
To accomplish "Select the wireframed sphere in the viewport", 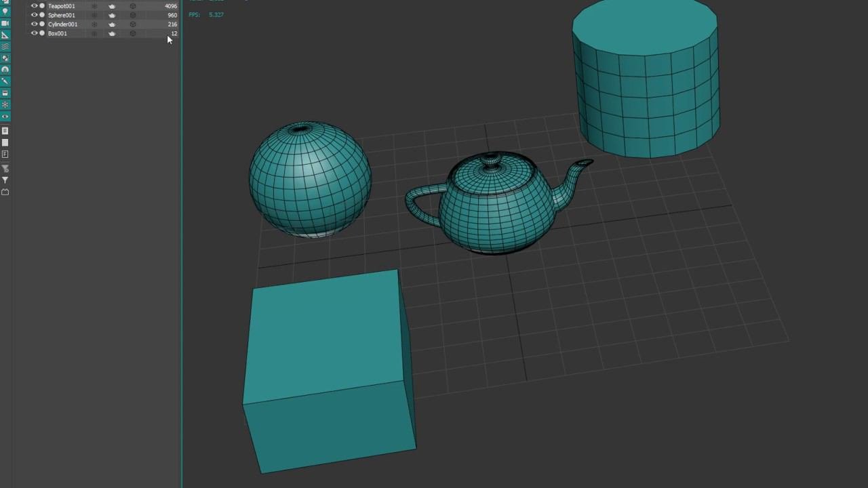I will click(x=310, y=180).
